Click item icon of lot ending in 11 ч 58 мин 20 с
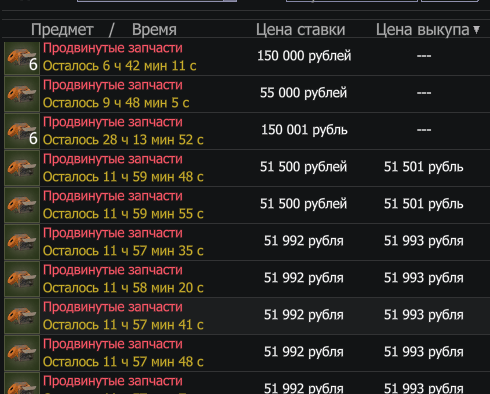Screen dimensions: 490x394 pyautogui.click(x=22, y=280)
